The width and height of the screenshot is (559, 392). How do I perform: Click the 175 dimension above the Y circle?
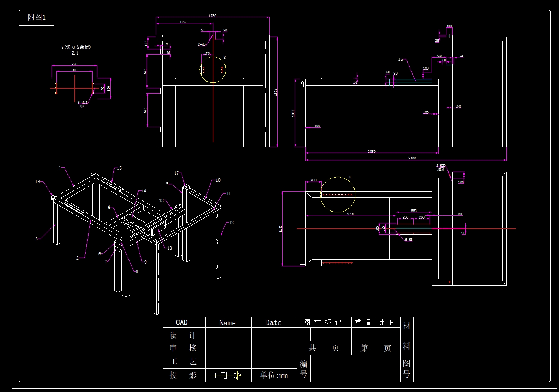click(x=207, y=53)
